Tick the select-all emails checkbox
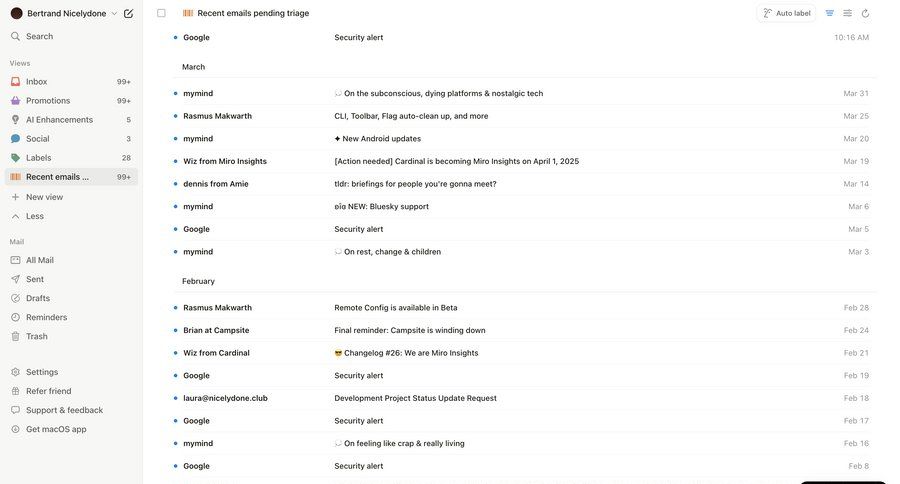This screenshot has height=484, width=900. point(161,13)
